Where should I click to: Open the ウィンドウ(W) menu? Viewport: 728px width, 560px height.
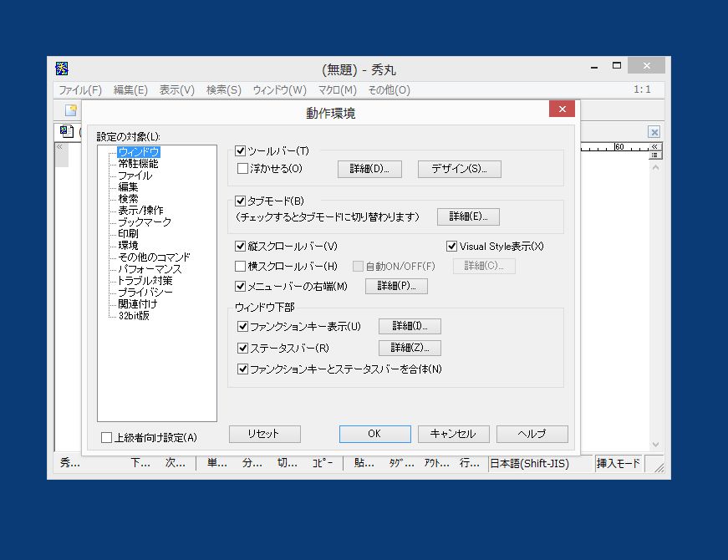pos(279,90)
